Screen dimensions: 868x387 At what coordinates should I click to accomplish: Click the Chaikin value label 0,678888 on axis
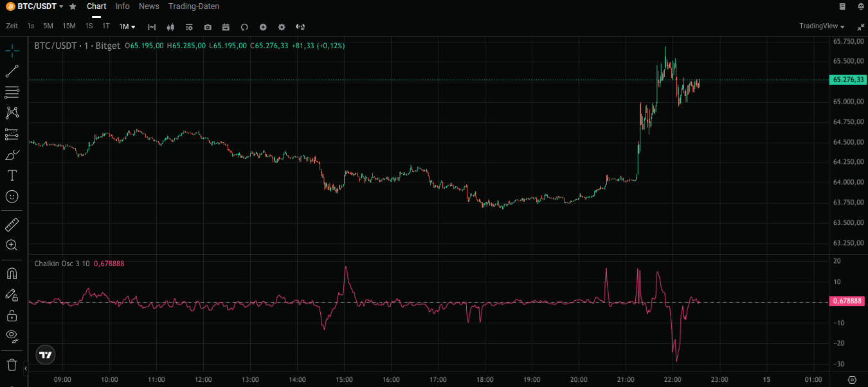[x=845, y=301]
